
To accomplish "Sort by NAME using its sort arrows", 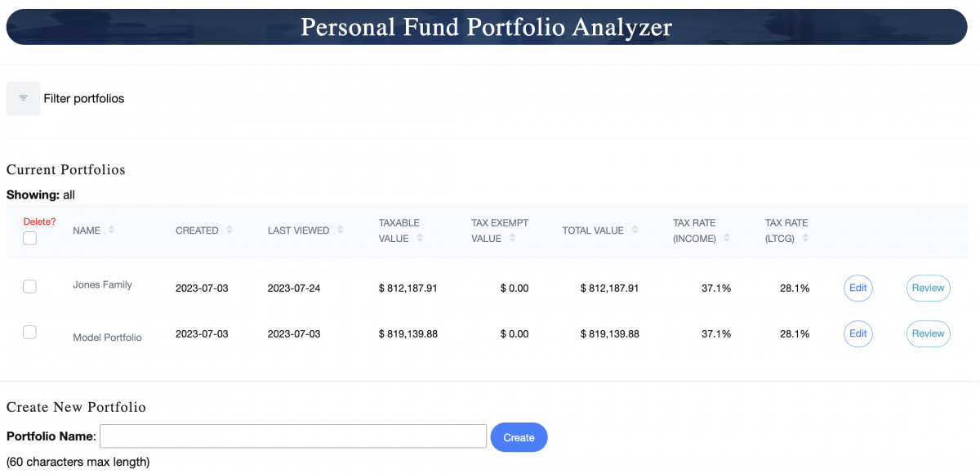I will pyautogui.click(x=110, y=230).
